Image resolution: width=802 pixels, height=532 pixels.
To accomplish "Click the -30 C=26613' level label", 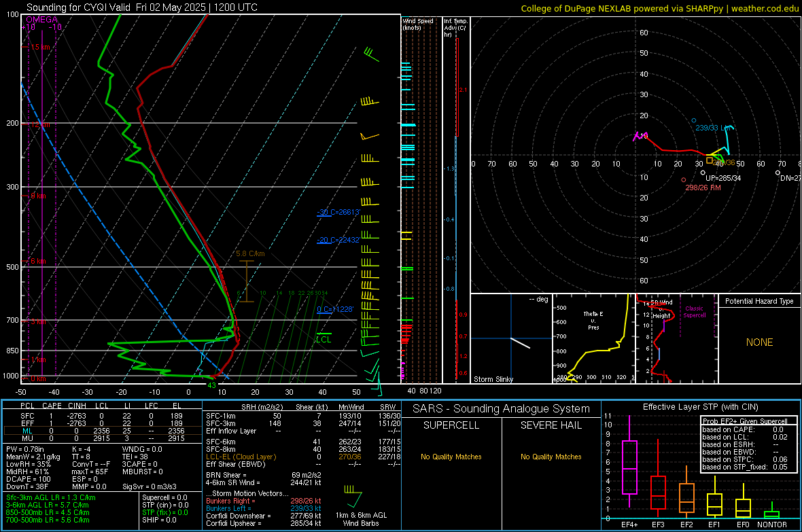I will pos(338,212).
